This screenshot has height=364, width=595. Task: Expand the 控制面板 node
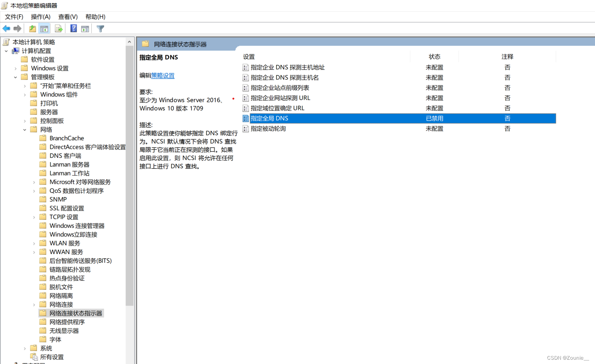click(x=25, y=121)
